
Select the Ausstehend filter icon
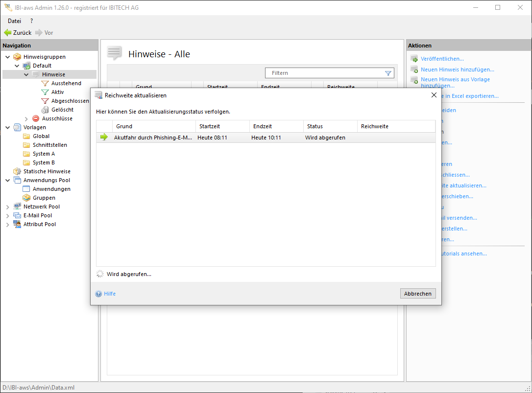pyautogui.click(x=45, y=83)
